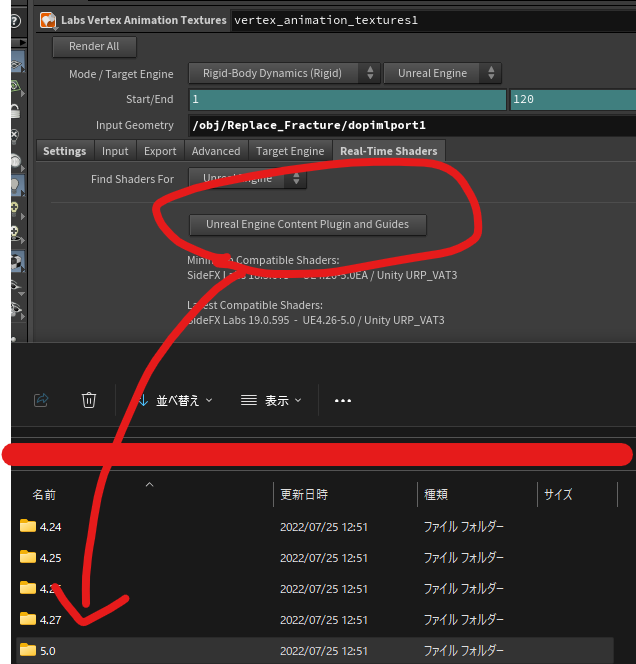
Task: Click the Input Geometry parameter label
Action: pos(135,126)
